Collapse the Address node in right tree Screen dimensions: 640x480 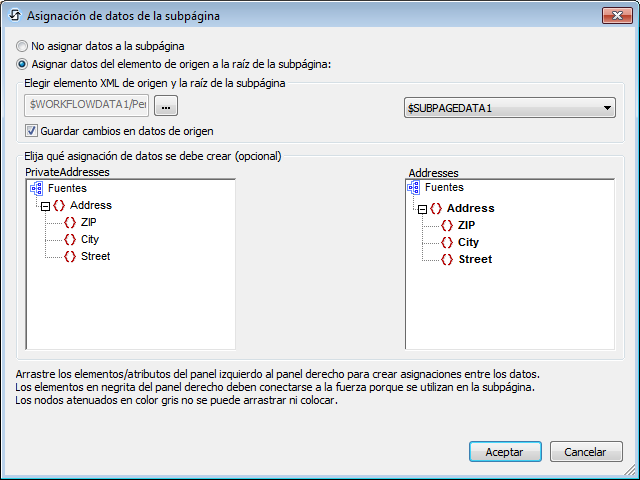tap(422, 209)
